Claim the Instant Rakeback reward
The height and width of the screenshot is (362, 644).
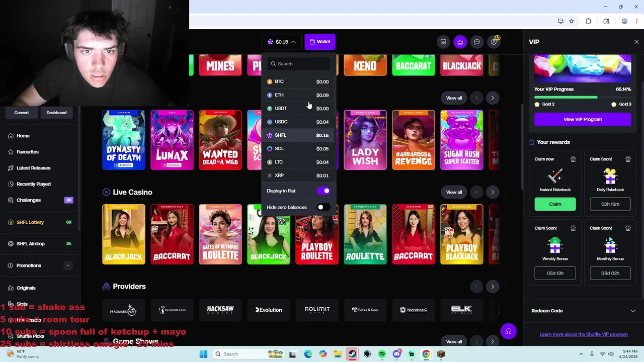coord(555,204)
